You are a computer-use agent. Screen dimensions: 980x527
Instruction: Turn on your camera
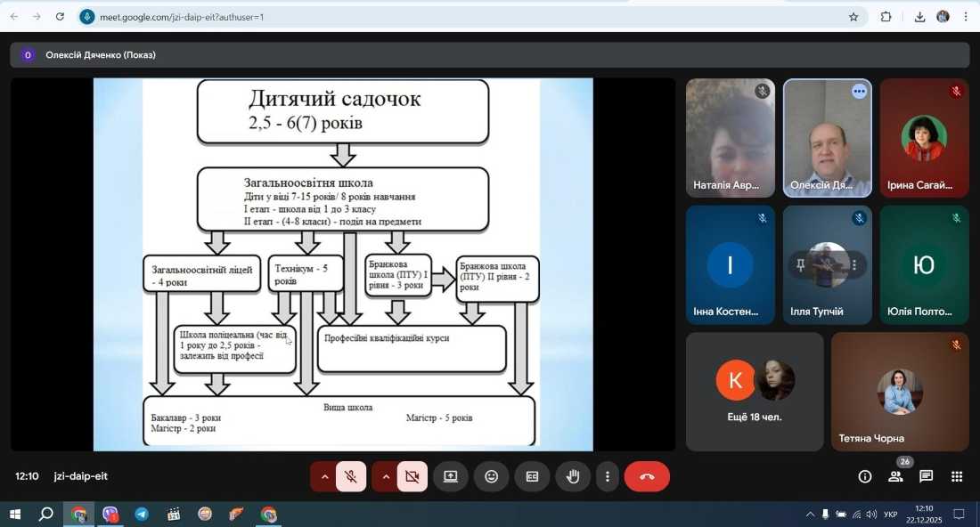click(x=412, y=476)
